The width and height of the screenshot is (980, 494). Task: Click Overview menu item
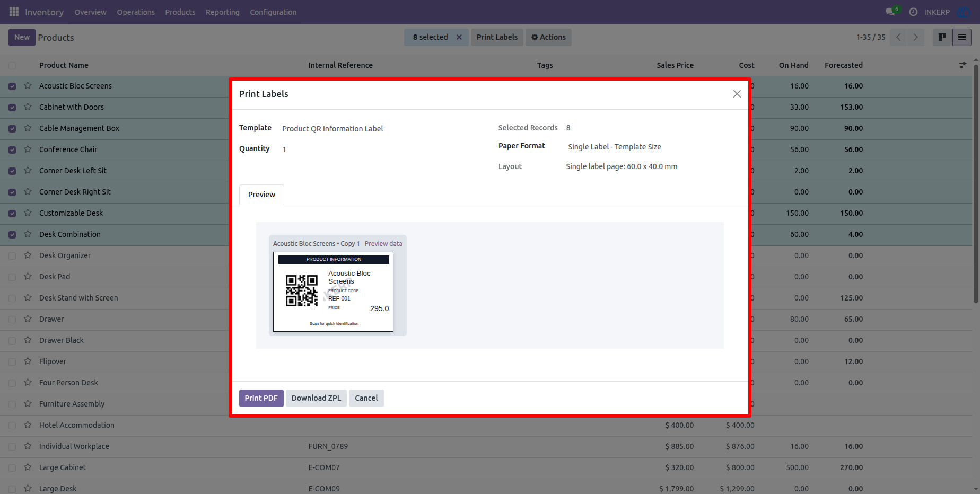[x=90, y=12]
